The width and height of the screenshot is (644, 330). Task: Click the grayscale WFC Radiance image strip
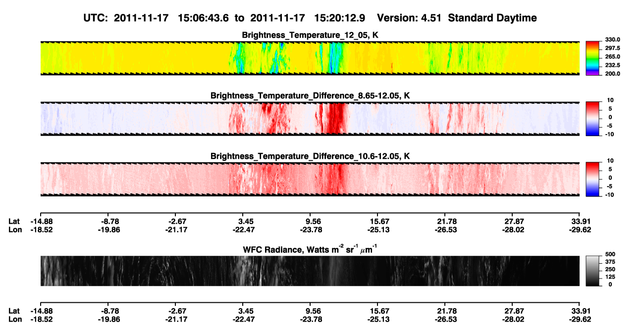(x=310, y=271)
